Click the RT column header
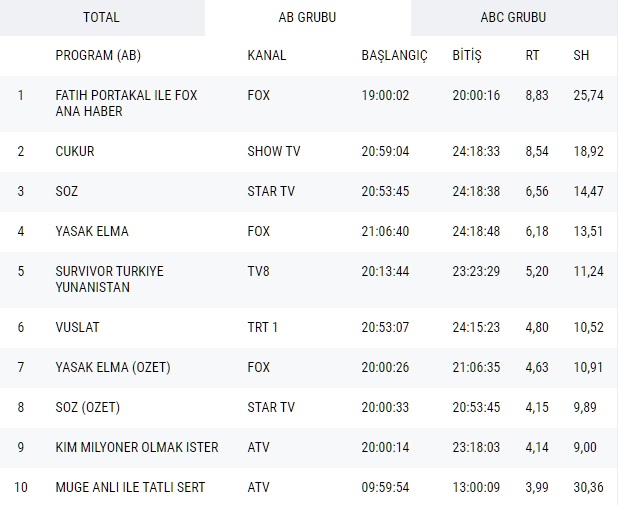Viewport: 618px width, 505px height. click(x=532, y=55)
